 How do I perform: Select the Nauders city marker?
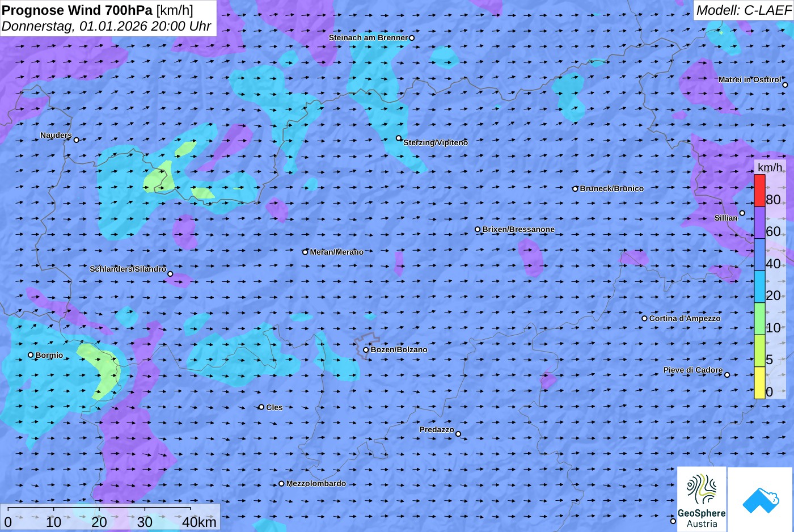coord(77,140)
